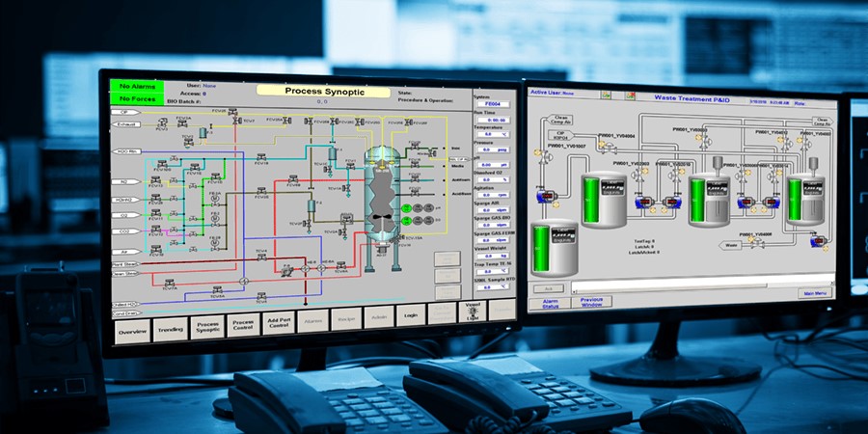Click the TCV5A valve icon

click(217, 289)
